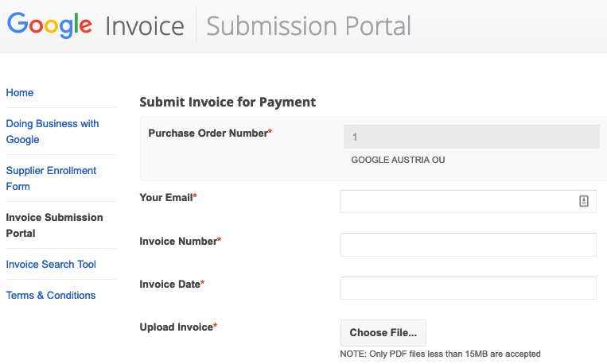The width and height of the screenshot is (607, 364).
Task: Click the Google logo
Action: [x=49, y=25]
